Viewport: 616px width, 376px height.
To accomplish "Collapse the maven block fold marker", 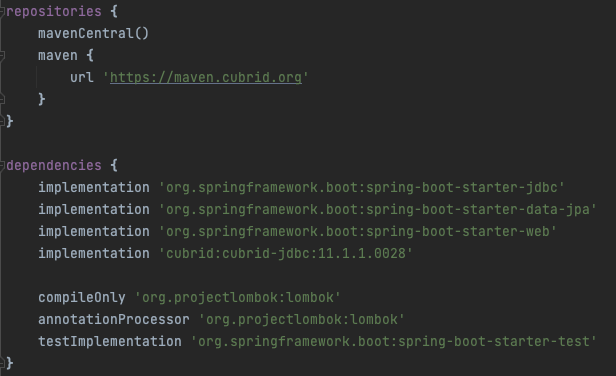I will click(x=2, y=55).
